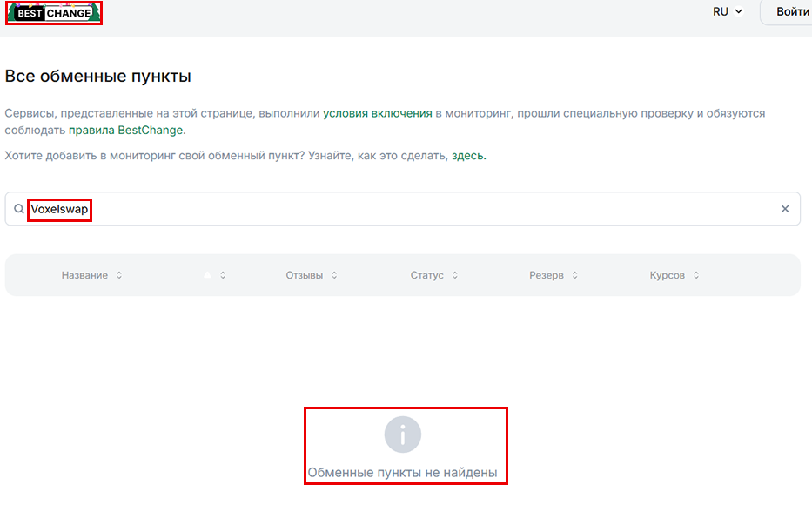Click the BestChange logo
The width and height of the screenshot is (812, 505).
(x=54, y=13)
